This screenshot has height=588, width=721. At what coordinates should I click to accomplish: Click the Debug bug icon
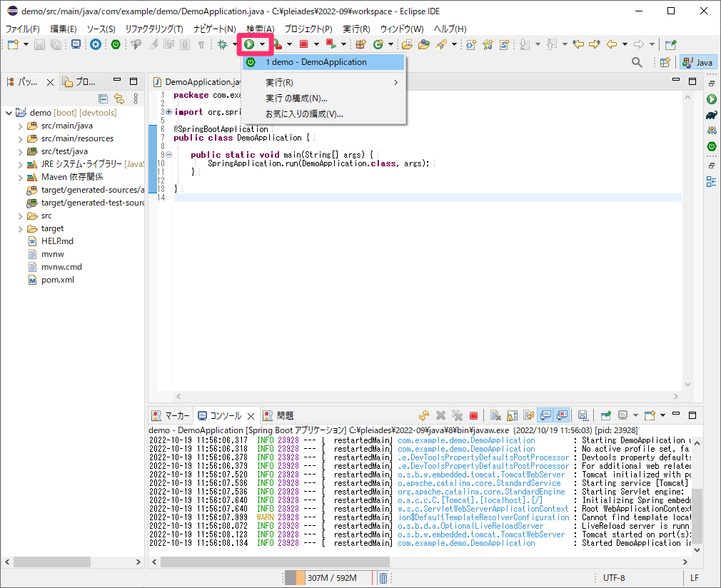[223, 44]
